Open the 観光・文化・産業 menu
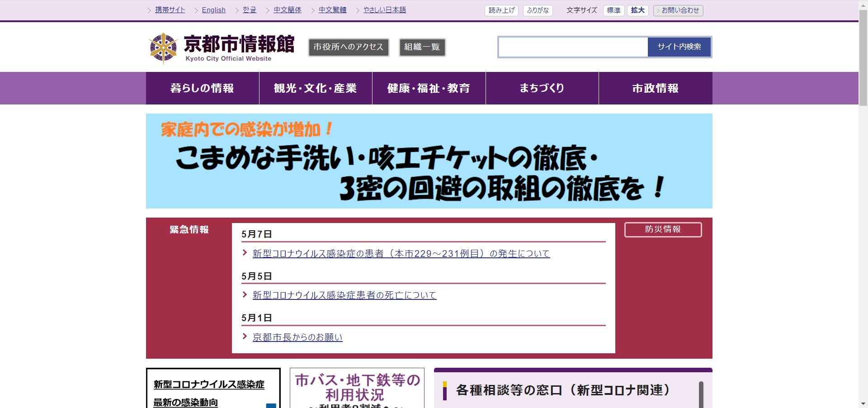The height and width of the screenshot is (408, 868). click(316, 88)
